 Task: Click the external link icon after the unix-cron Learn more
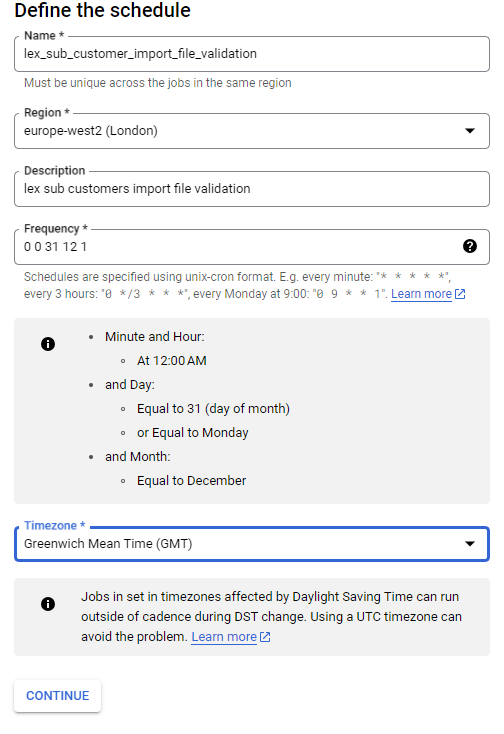[x=460, y=294]
